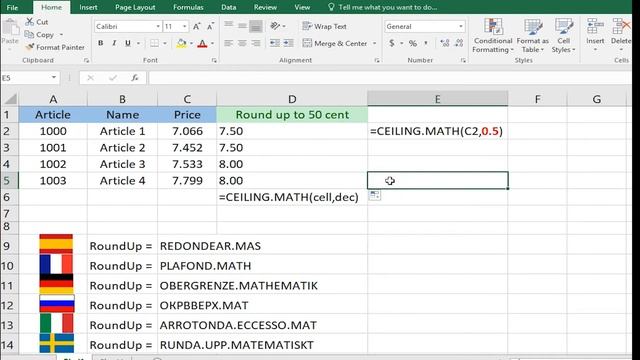
Task: Apply Accounting dollar format
Action: point(392,43)
